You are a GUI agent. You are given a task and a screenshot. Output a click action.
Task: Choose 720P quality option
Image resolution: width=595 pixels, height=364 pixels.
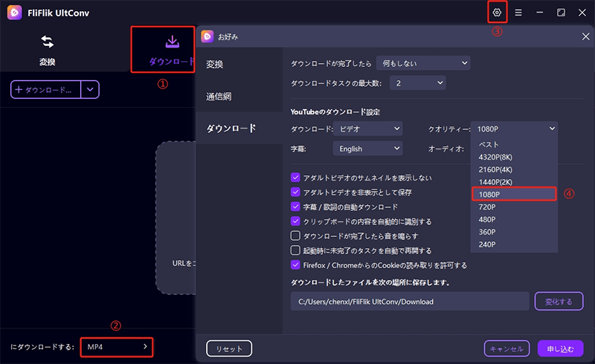[514, 207]
